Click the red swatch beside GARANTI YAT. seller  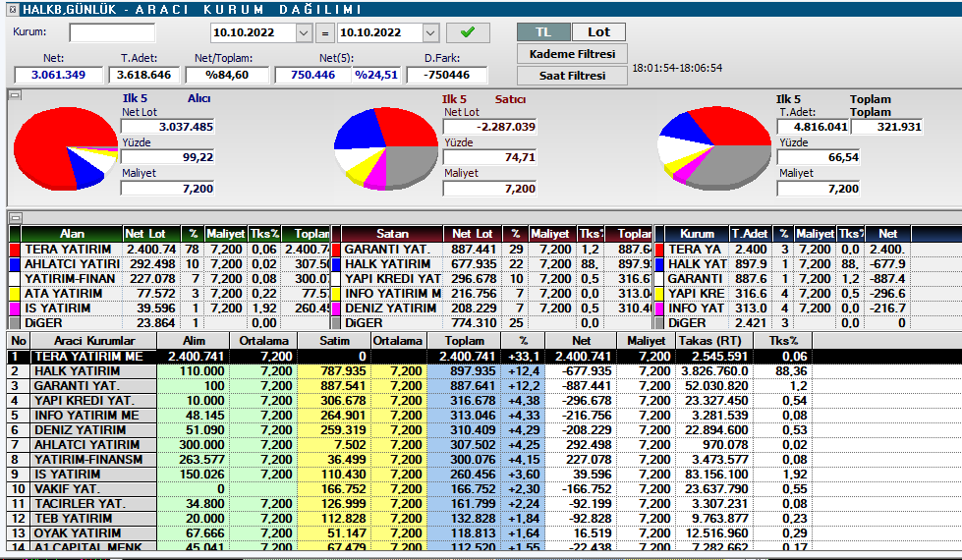[336, 250]
